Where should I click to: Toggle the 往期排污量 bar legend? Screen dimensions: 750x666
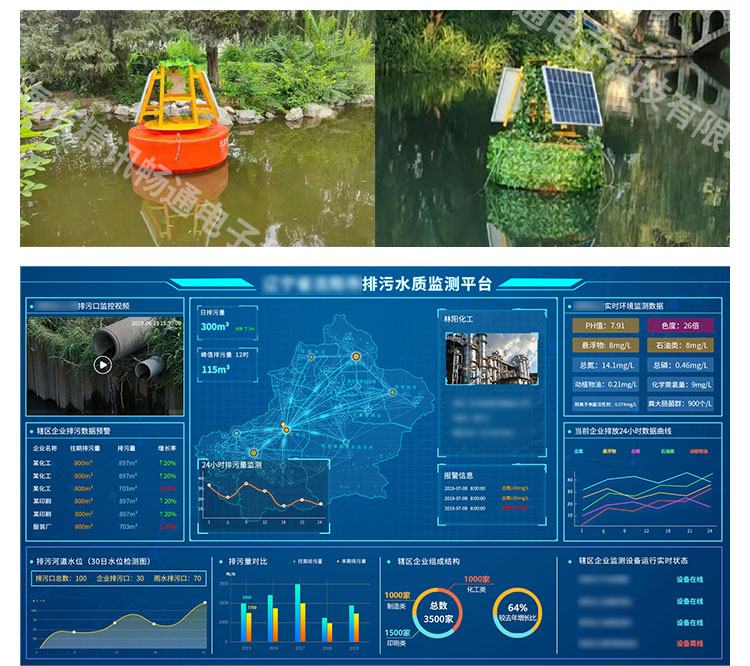click(308, 561)
